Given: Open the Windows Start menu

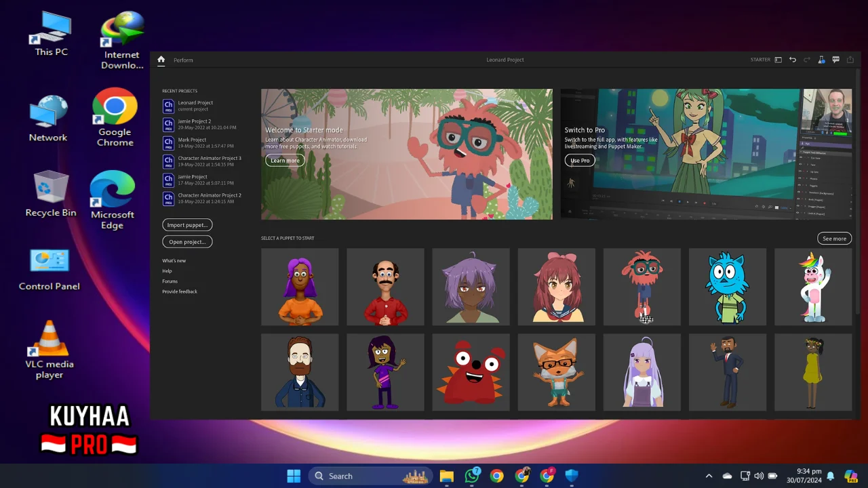Looking at the screenshot, I should click(x=294, y=476).
